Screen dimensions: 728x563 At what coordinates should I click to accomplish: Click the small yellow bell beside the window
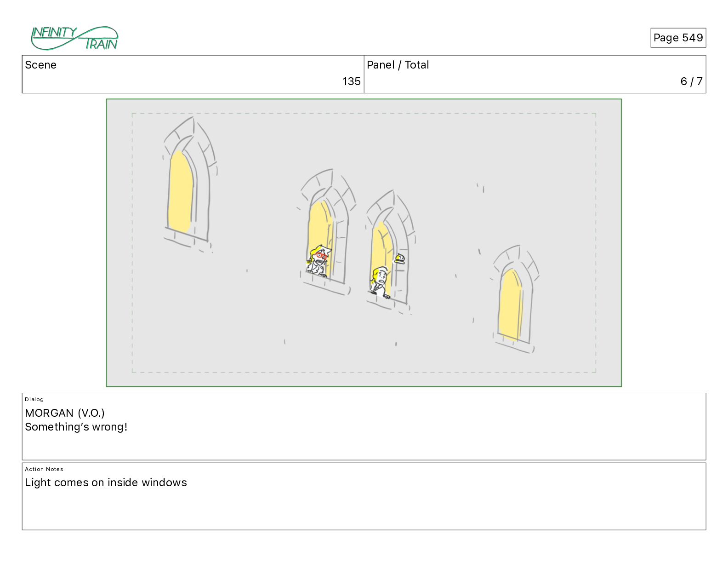point(400,259)
